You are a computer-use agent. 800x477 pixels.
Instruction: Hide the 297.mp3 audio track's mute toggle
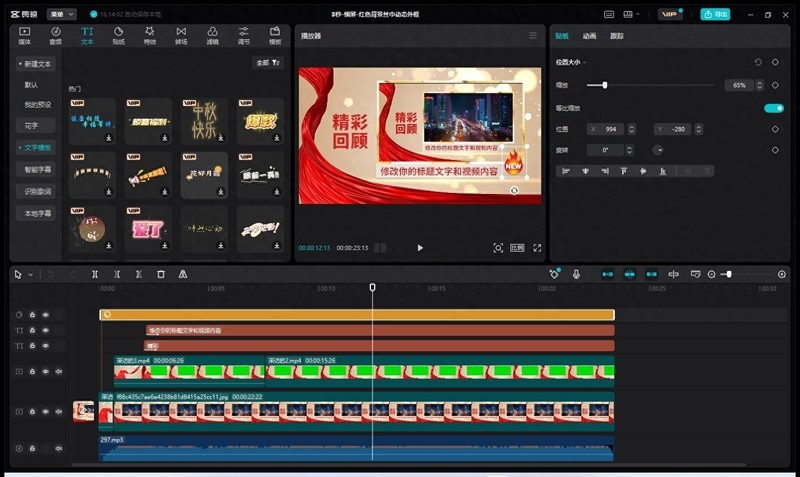point(58,448)
